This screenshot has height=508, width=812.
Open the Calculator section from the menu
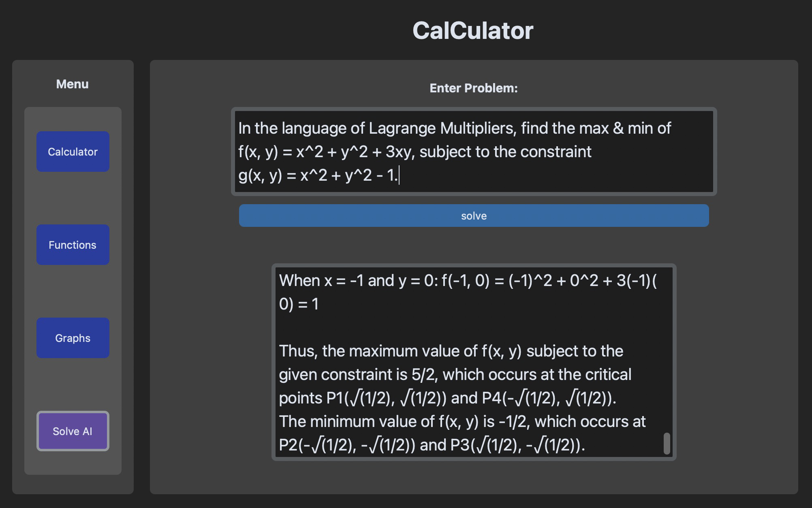coord(73,151)
